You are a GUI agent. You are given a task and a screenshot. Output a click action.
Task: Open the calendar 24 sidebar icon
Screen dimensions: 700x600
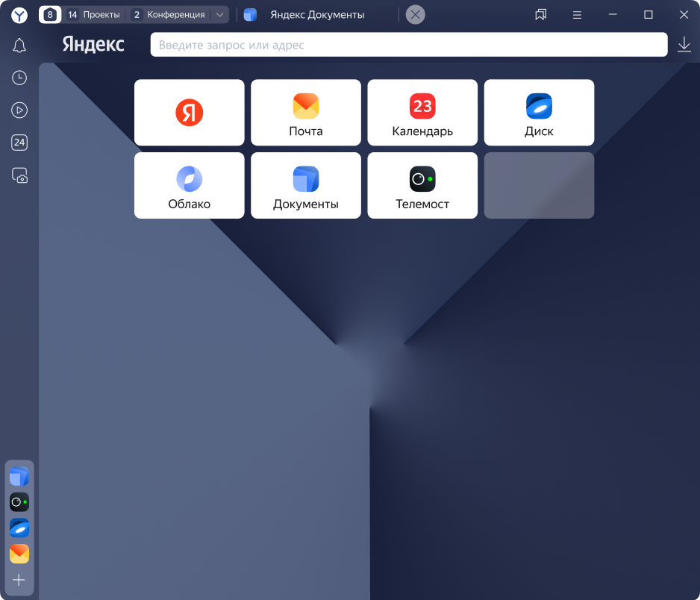point(19,143)
